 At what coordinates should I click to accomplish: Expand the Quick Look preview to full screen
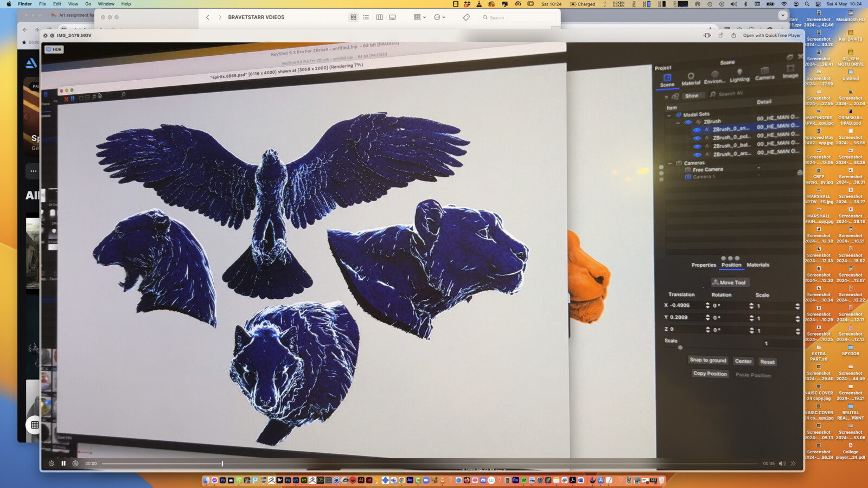coord(52,35)
